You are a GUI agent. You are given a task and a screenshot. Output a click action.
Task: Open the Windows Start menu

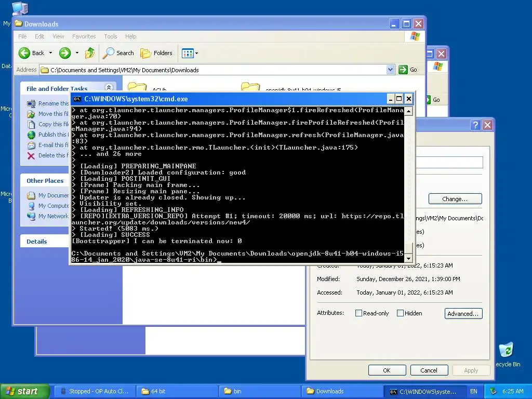25,391
